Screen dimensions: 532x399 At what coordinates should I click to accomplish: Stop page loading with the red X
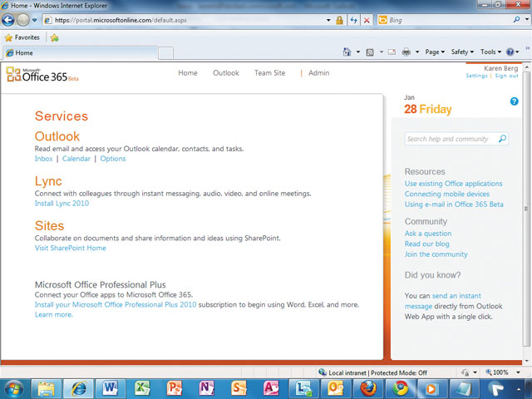[x=367, y=20]
